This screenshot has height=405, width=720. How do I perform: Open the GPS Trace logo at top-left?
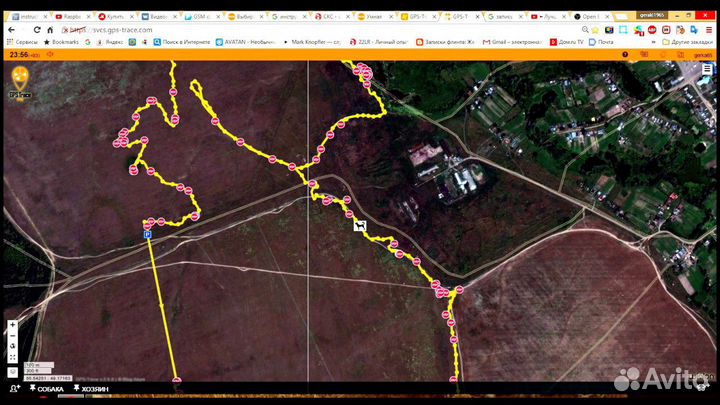20,83
